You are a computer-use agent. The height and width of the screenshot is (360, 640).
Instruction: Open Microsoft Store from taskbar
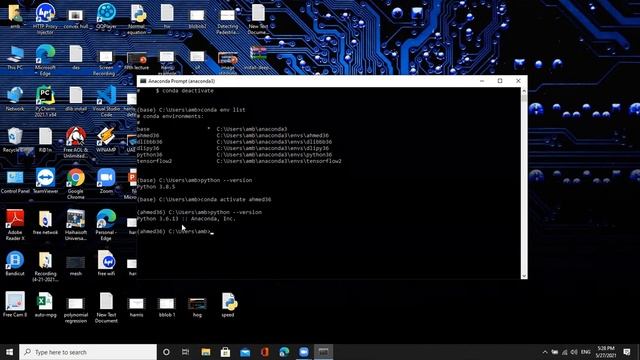pyautogui.click(x=225, y=352)
